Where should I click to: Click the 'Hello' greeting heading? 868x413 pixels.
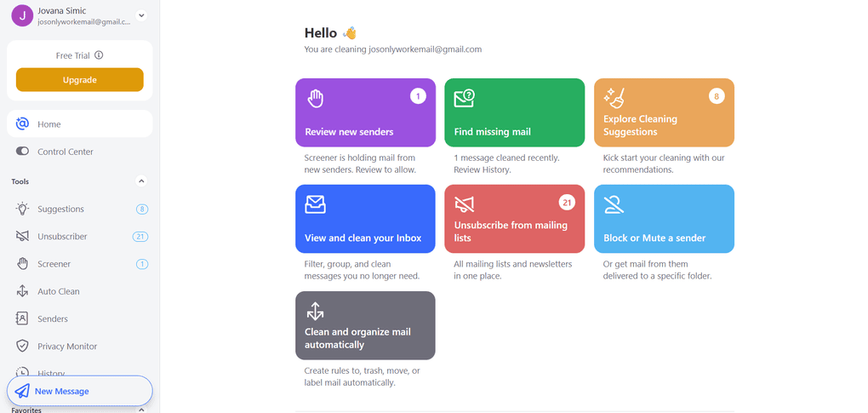pos(321,33)
